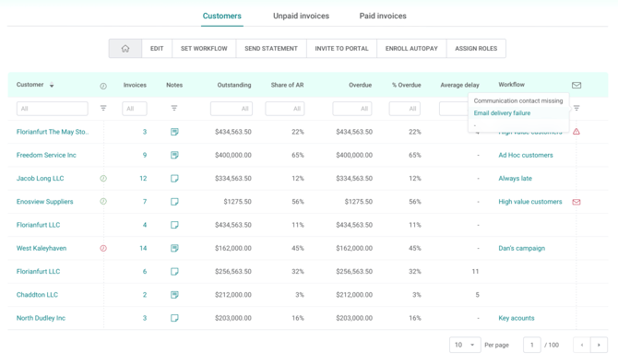
Task: Open empty note icon for North Dudley Inc
Action: (174, 318)
